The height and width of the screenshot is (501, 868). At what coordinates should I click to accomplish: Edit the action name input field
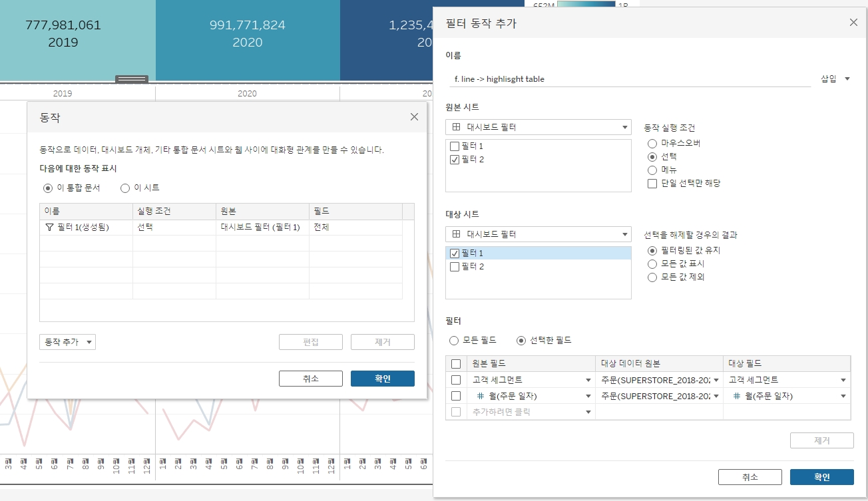(x=628, y=79)
